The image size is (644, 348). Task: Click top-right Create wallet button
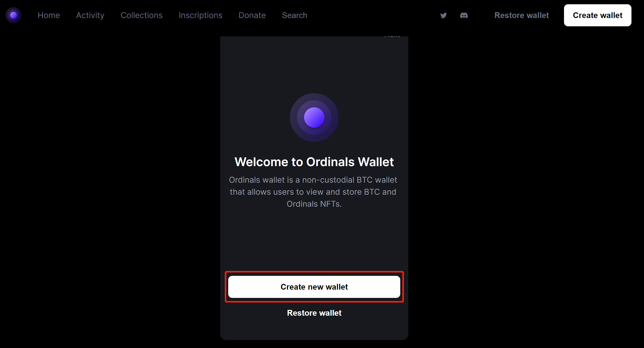click(597, 16)
